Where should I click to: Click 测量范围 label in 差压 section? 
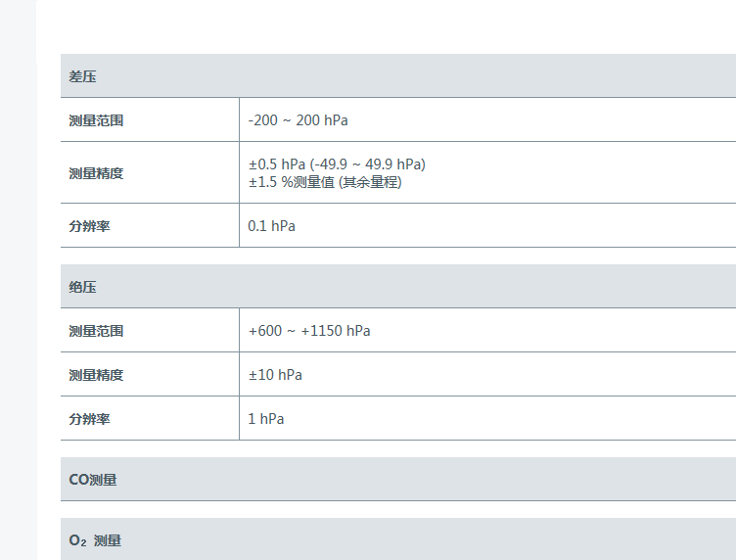point(96,120)
